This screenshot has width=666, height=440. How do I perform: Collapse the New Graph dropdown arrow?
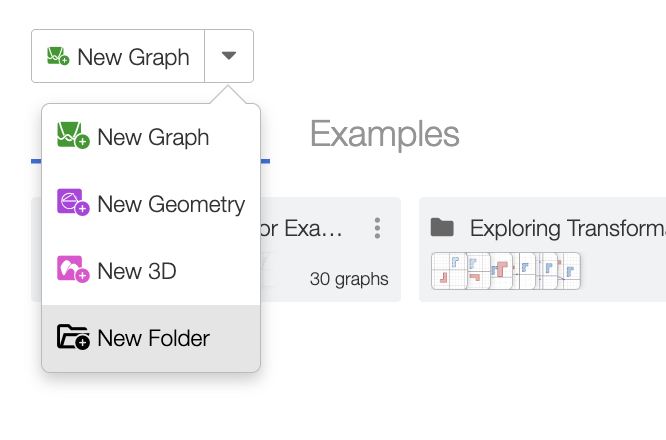click(229, 56)
